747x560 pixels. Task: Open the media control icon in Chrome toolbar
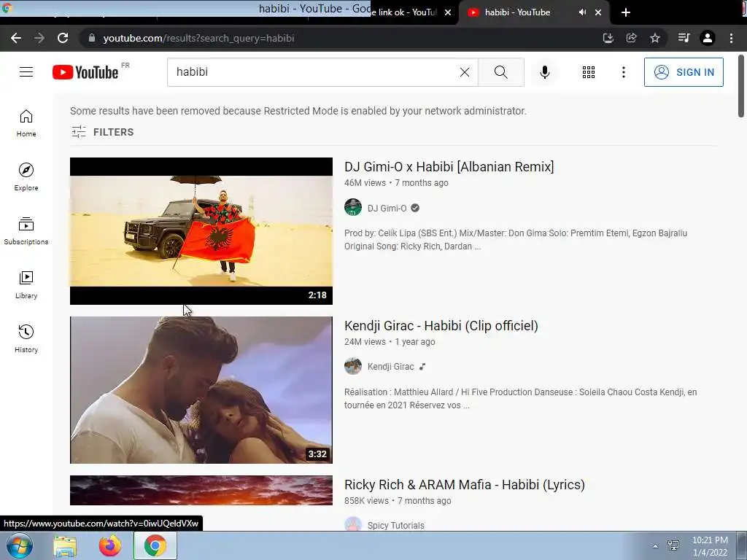684,38
